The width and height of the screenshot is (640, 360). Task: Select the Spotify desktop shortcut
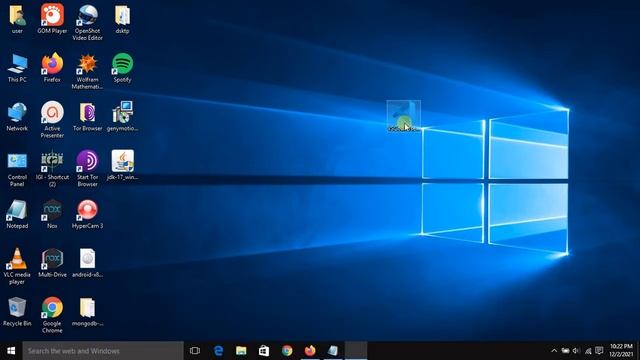click(x=122, y=68)
